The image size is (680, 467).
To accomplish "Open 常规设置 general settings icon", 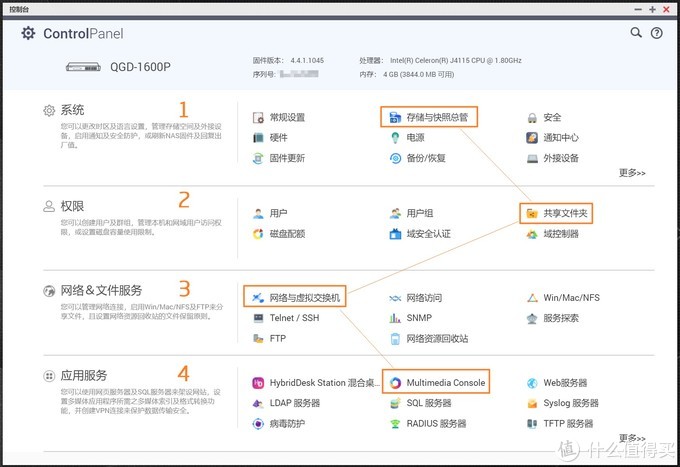I will pyautogui.click(x=258, y=118).
